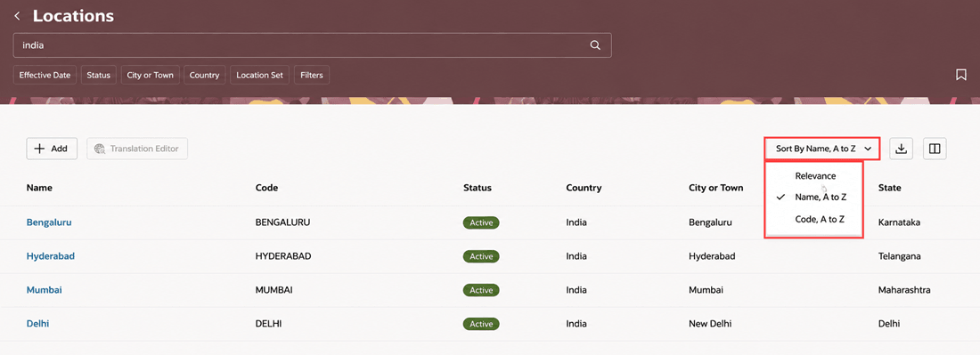Choose Relevance sort option
980x355 pixels.
coord(815,176)
